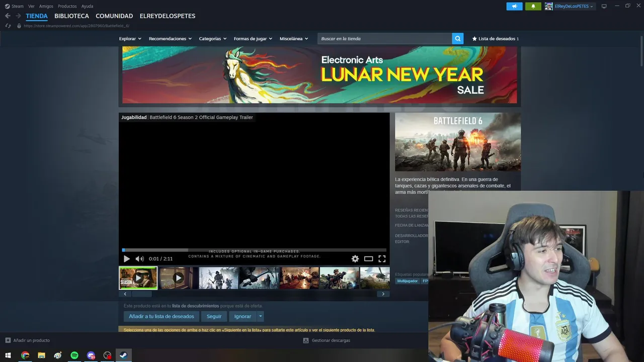
Task: Select the Season 2 trailer thumbnail
Action: click(138, 278)
